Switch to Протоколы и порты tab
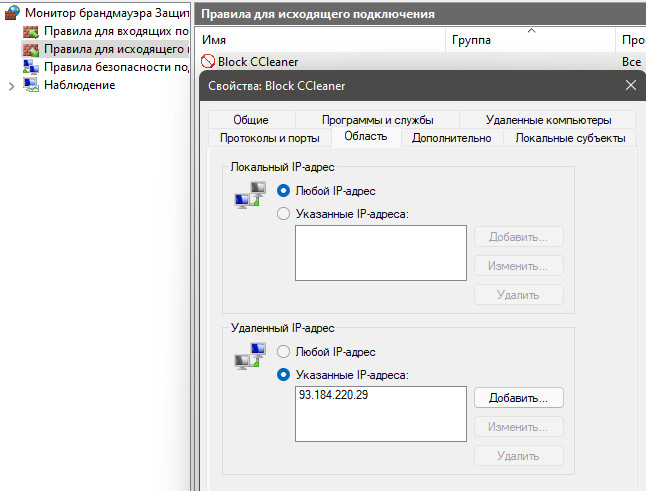Screen dimensions: 646x491 (x=270, y=138)
